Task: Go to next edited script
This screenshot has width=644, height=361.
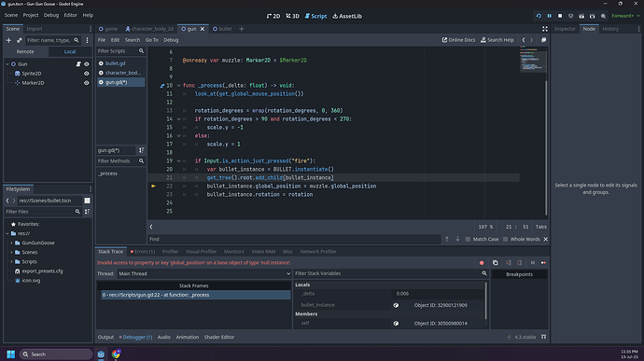Action: [531, 40]
